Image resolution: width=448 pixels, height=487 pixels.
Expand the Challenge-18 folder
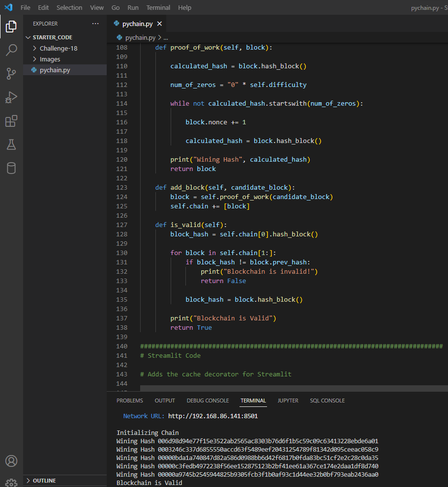[59, 49]
